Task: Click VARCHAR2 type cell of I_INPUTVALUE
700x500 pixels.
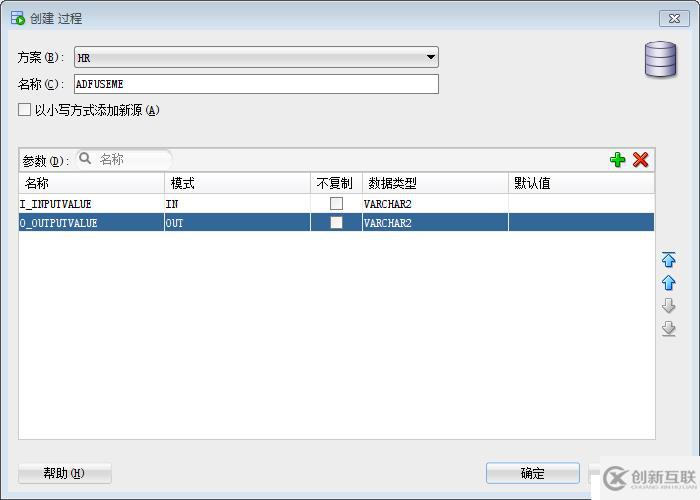Action: tap(435, 204)
